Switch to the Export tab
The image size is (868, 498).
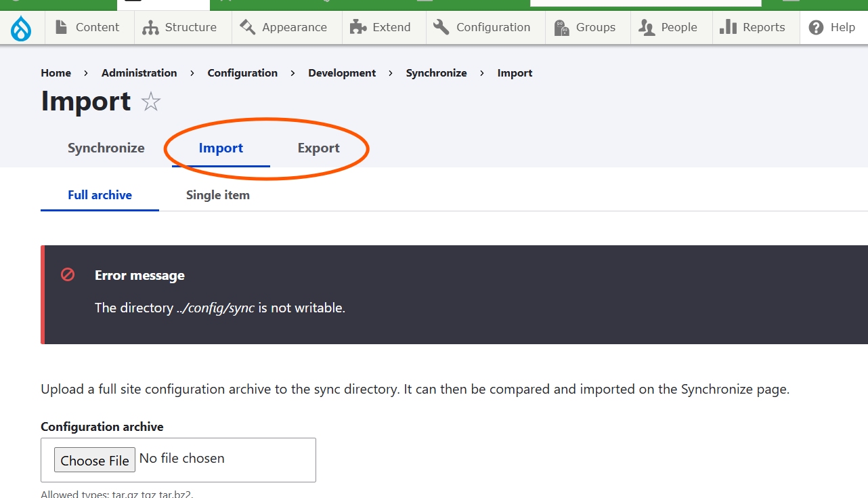coord(318,148)
